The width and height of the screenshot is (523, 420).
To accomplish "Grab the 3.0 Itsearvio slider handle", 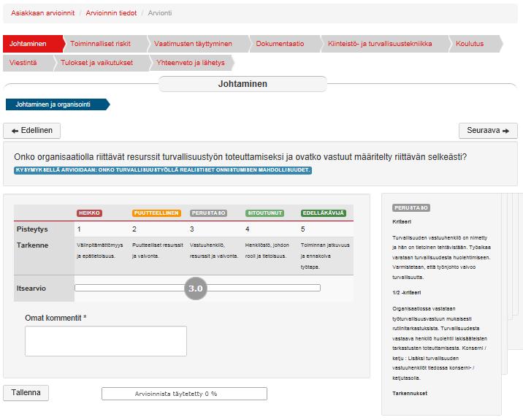I will (196, 289).
